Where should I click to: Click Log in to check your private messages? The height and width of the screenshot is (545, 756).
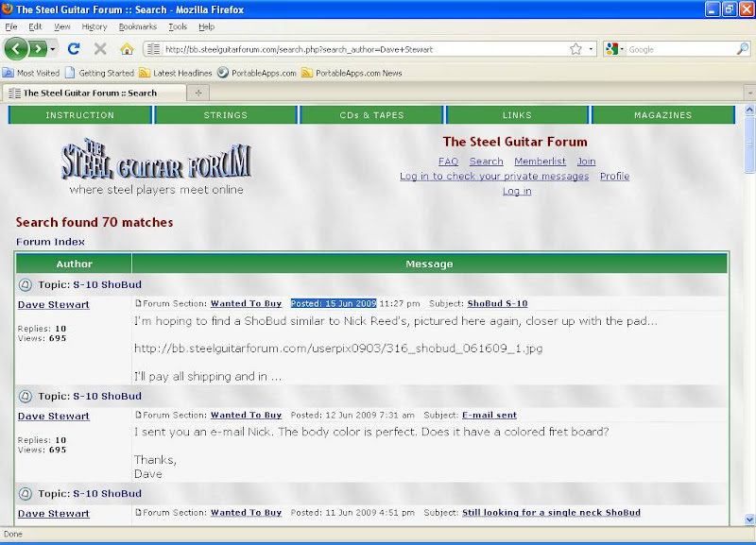(494, 177)
